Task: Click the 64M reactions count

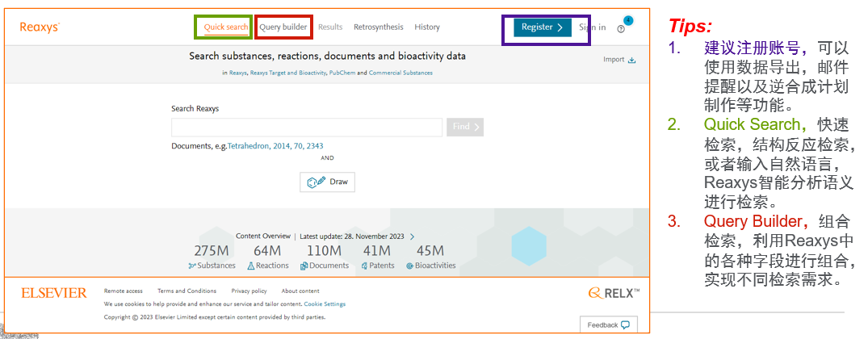Action: click(267, 251)
